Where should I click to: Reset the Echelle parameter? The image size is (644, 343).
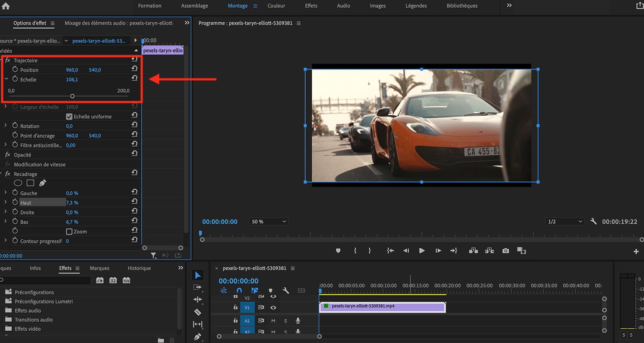point(134,78)
